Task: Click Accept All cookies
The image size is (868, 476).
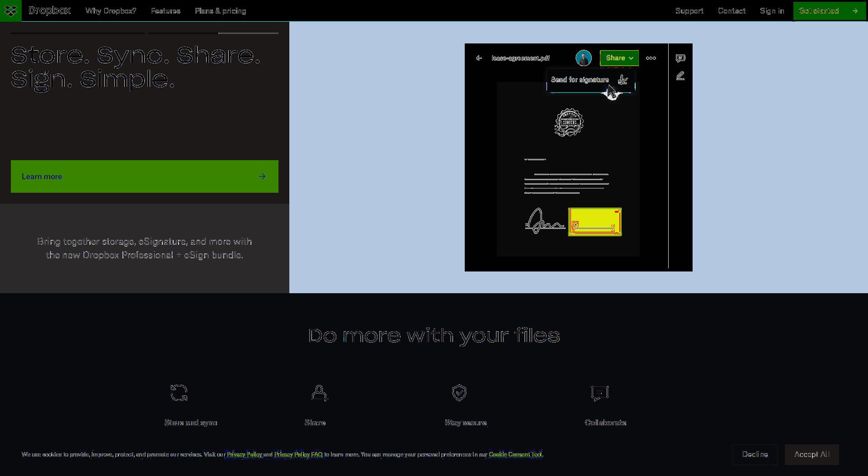Action: [812, 454]
